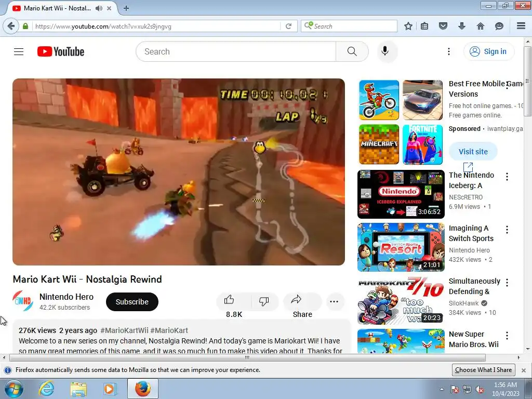
Task: Open options for Imagining A Switch Sports video
Action: tap(507, 230)
